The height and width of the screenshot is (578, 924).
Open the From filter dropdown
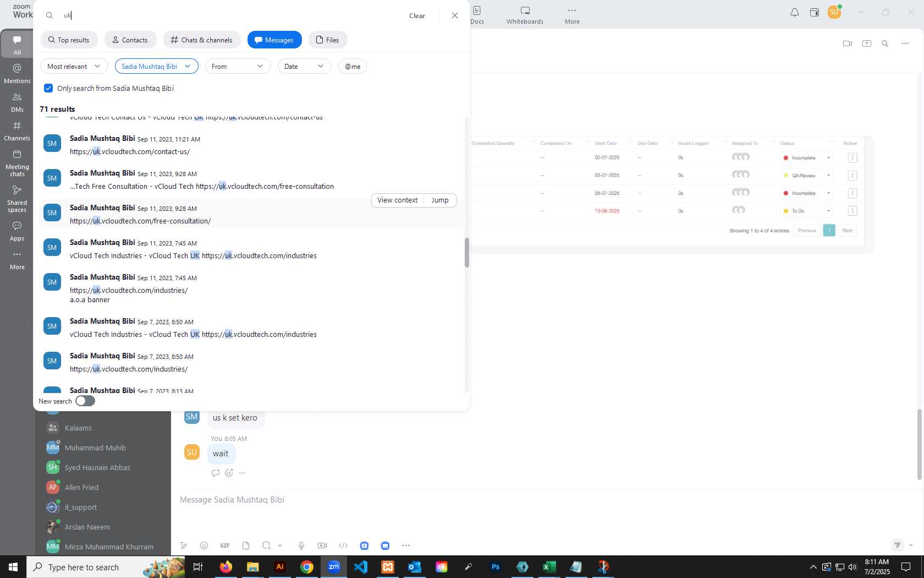238,66
